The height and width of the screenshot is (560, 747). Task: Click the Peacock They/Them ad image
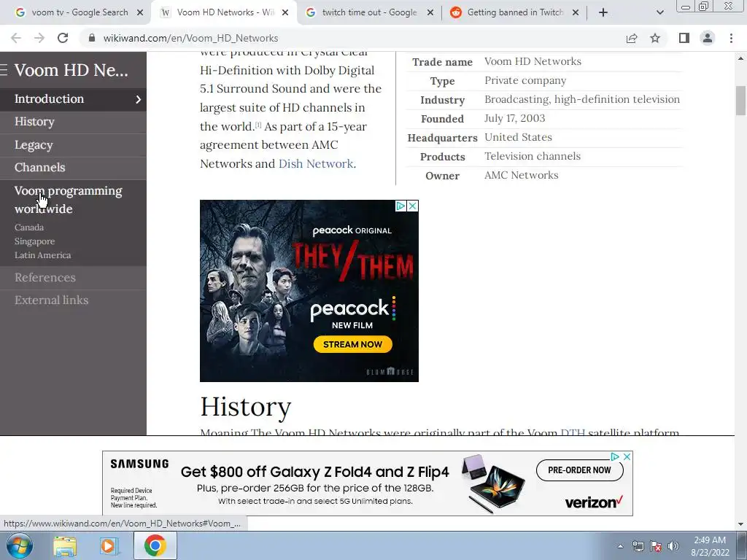pyautogui.click(x=309, y=290)
